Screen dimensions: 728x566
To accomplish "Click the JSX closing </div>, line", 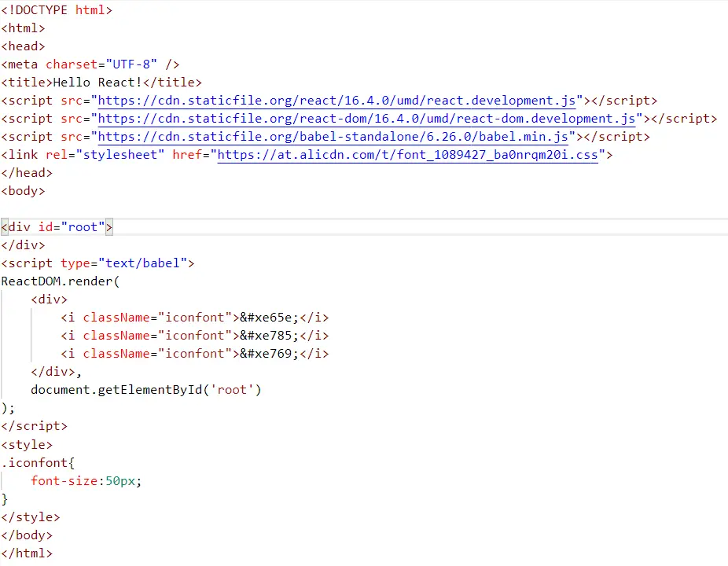I will [x=56, y=373].
